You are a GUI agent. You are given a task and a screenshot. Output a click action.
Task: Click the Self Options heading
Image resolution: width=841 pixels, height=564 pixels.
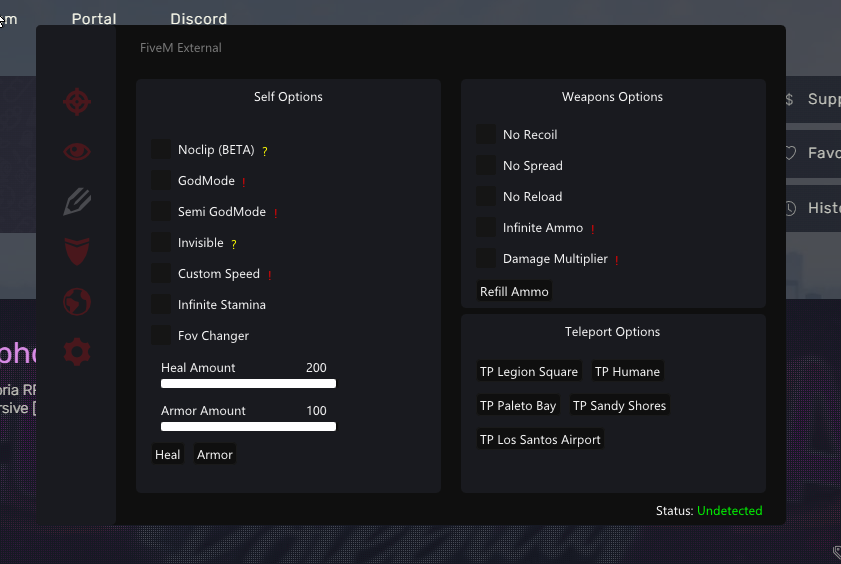[x=288, y=97]
